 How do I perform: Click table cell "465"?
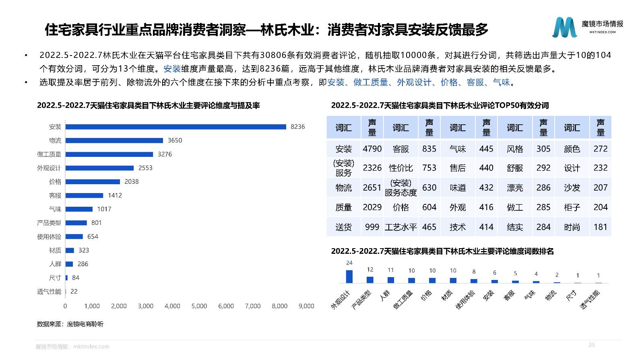point(429,227)
